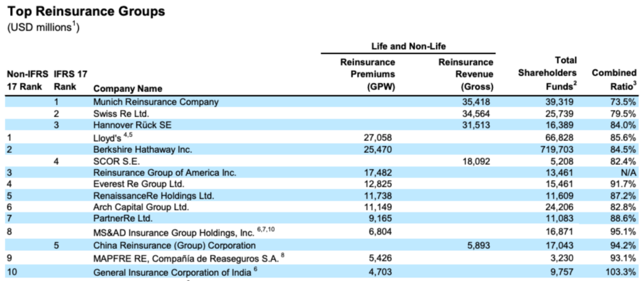644x281 pixels.
Task: Click Arch Capital premiums value 11,149
Action: 378,208
